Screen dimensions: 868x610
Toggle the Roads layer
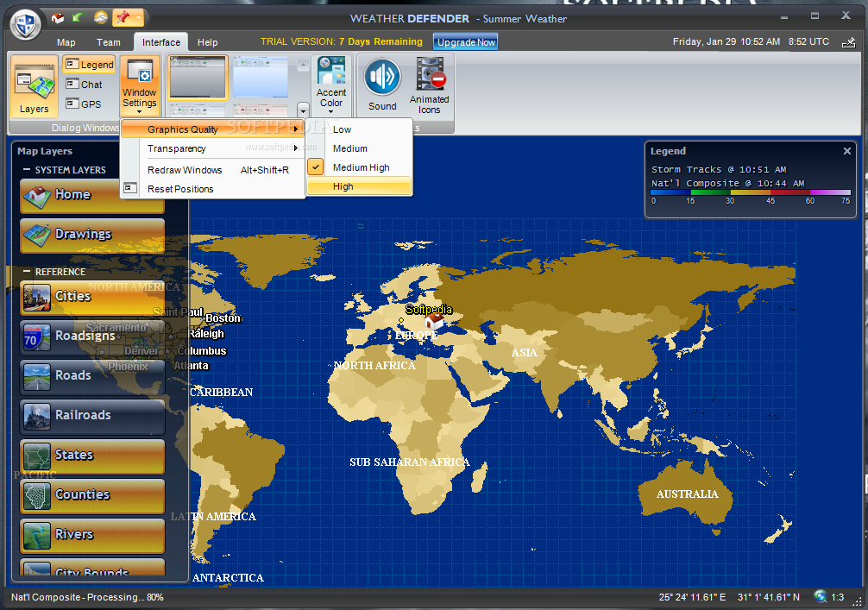pyautogui.click(x=92, y=377)
